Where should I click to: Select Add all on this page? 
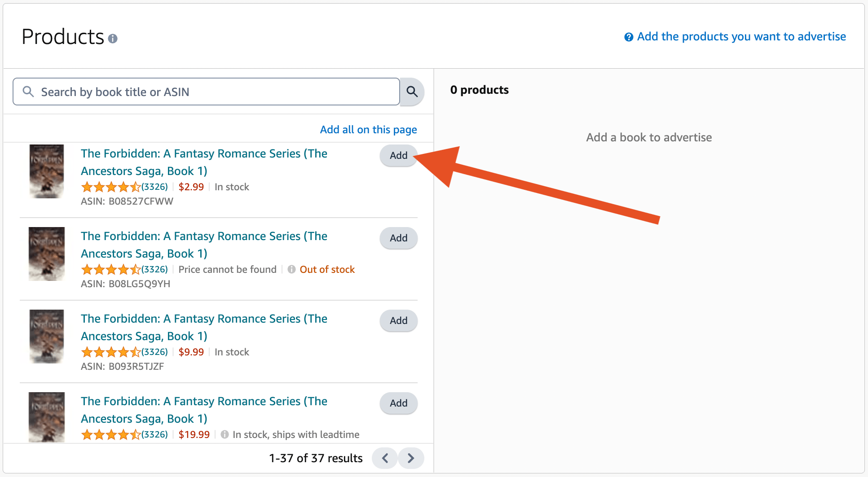pos(368,129)
